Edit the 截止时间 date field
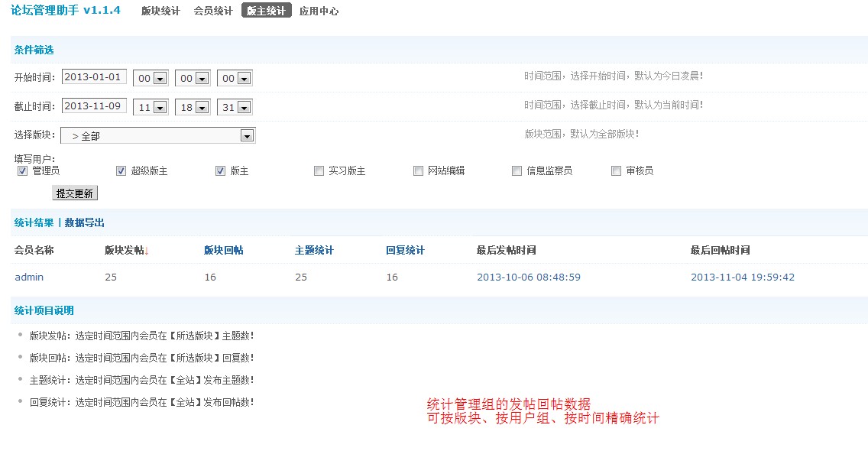This screenshot has width=868, height=451. (94, 105)
